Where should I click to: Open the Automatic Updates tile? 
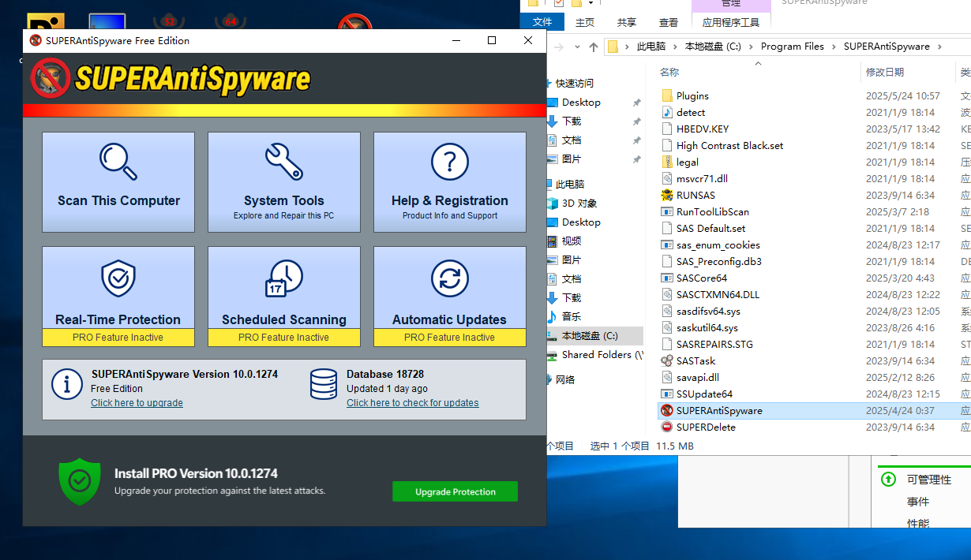point(450,297)
